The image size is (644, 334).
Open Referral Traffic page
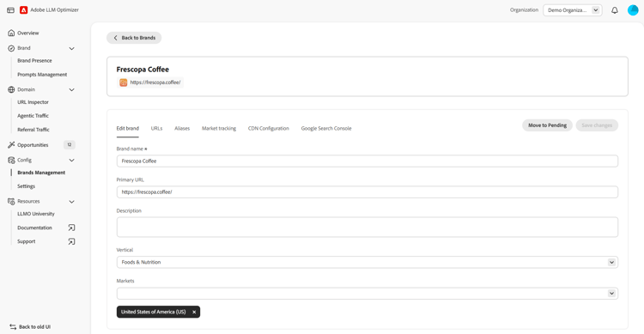pos(33,130)
